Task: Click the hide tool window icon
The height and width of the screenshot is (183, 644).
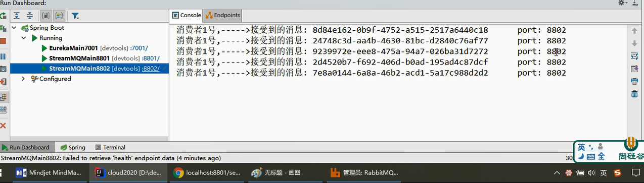Action: [635, 3]
